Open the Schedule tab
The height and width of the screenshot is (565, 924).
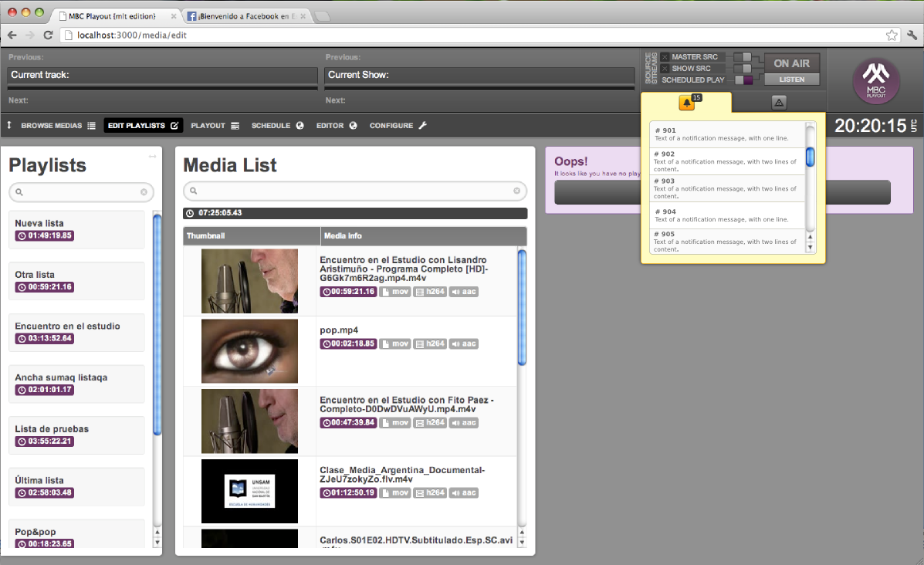click(x=277, y=126)
